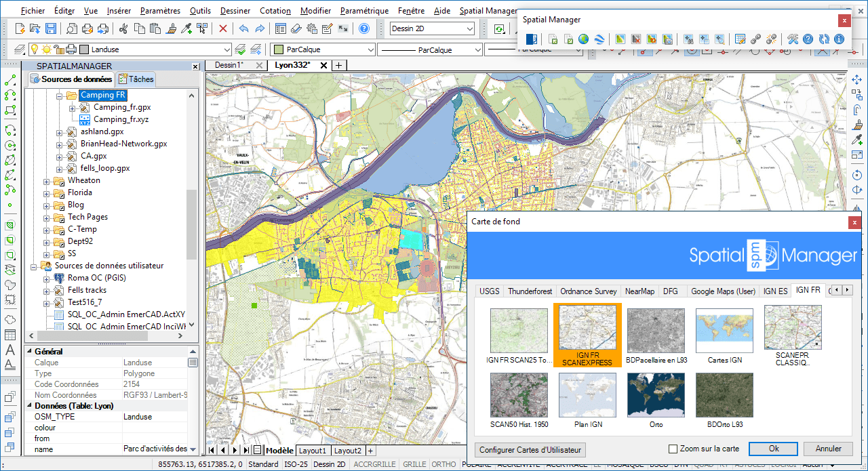The height and width of the screenshot is (471, 868).
Task: Collapse the Camping FR folder
Action: click(x=59, y=96)
